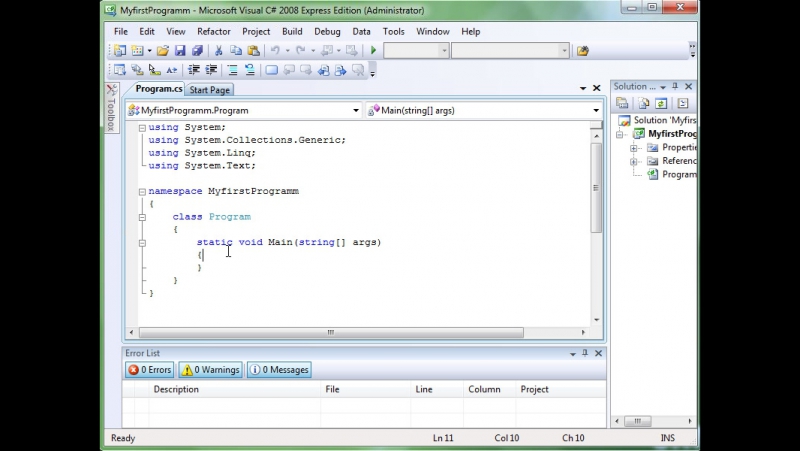Open the Debug menu
Screen dimensions: 800x451
click(x=327, y=32)
